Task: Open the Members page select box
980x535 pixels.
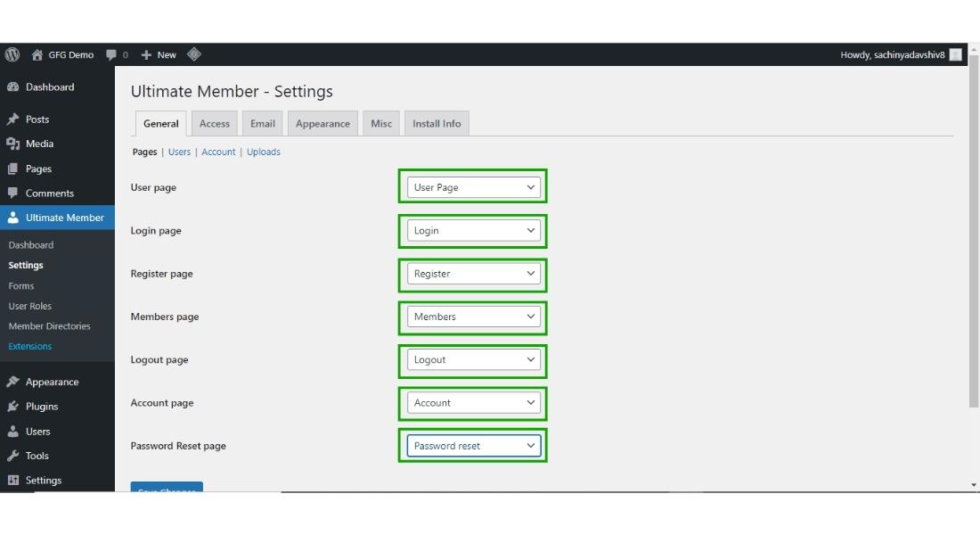Action: click(473, 317)
